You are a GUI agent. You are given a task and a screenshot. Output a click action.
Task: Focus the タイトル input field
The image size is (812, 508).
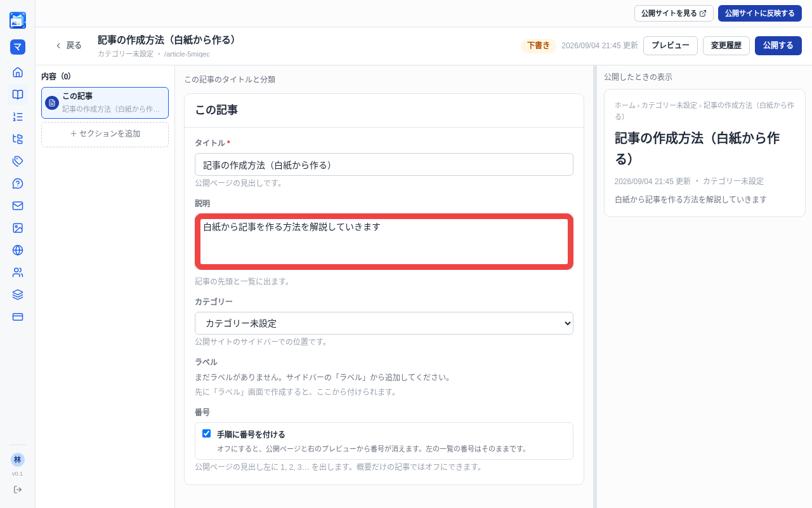[x=384, y=164]
